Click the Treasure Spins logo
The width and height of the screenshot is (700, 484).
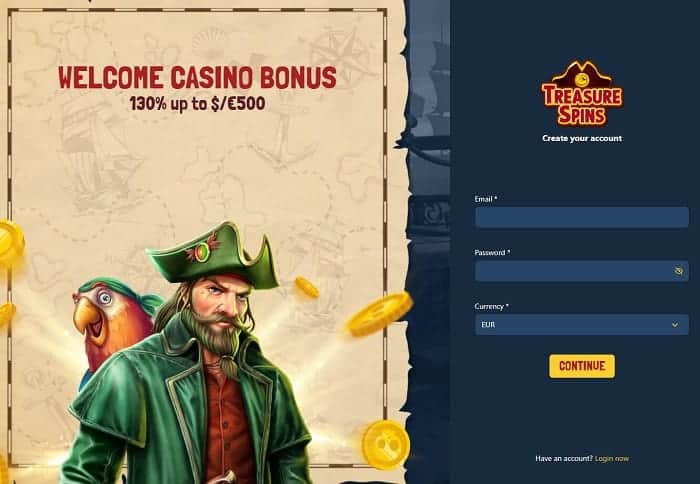pyautogui.click(x=582, y=93)
